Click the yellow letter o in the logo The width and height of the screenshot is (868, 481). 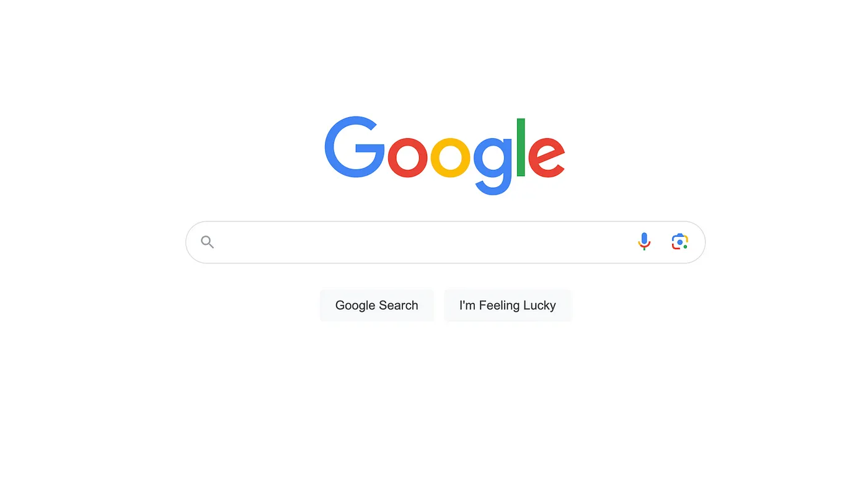coord(450,157)
